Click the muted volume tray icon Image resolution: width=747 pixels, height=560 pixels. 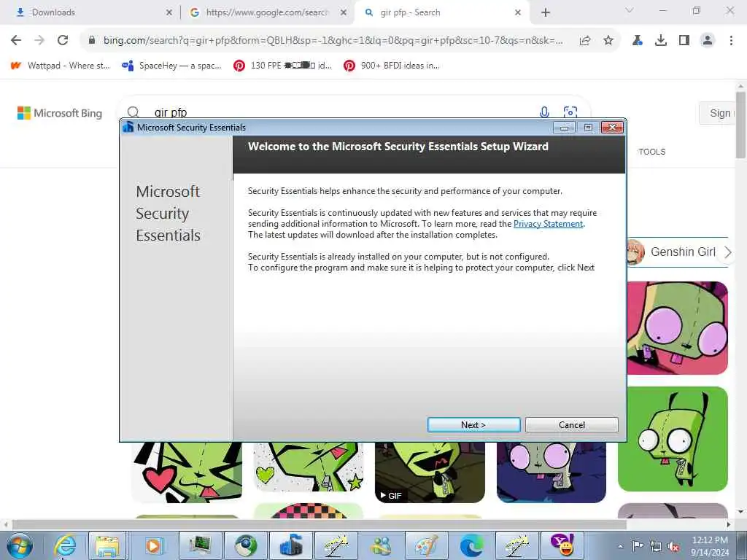(x=673, y=546)
